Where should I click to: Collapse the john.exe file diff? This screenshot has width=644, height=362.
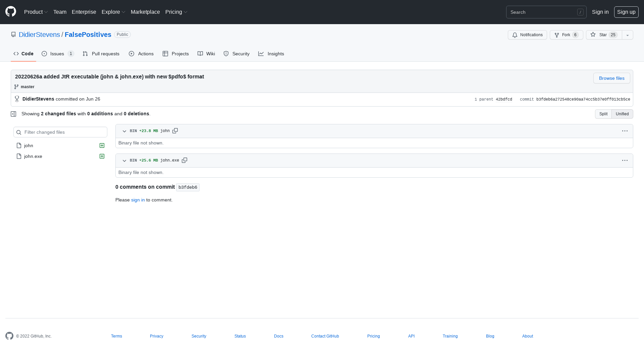click(x=124, y=161)
